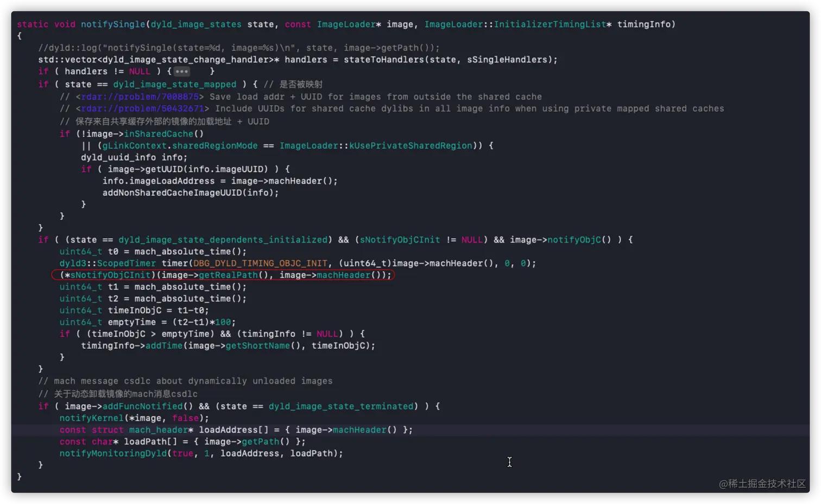Open the rdar://problem/50432671 link
This screenshot has height=504, width=821.
[x=142, y=109]
